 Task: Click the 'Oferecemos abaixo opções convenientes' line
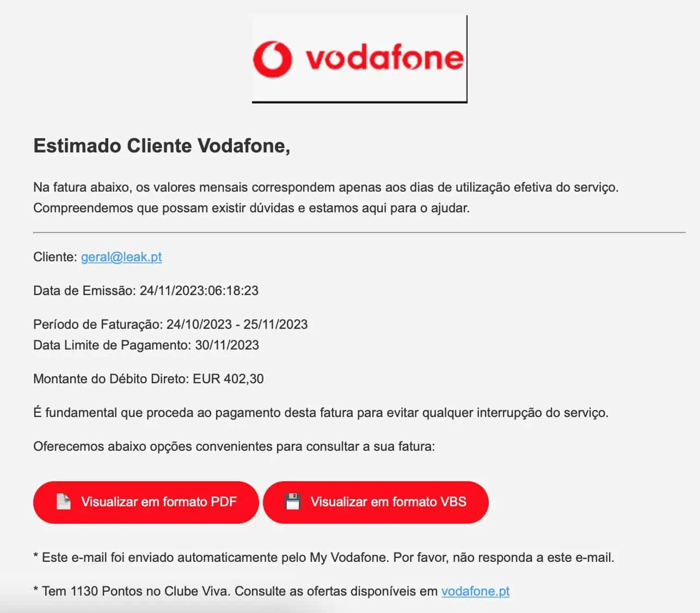point(234,446)
